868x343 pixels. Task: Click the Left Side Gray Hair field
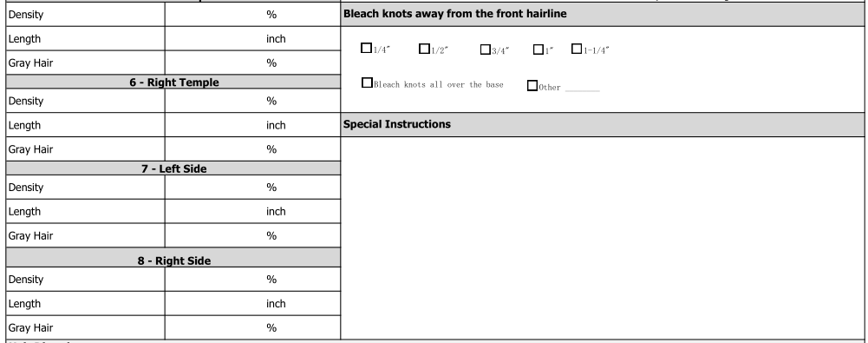(x=252, y=236)
